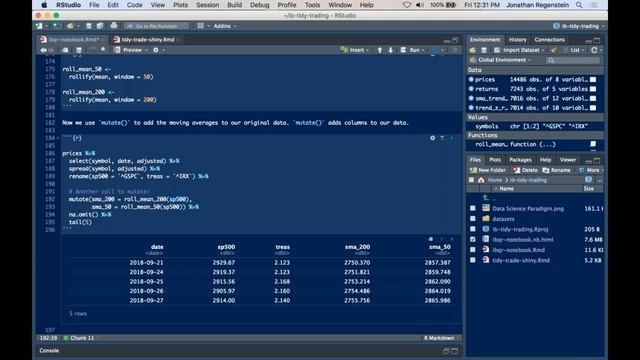Click the Print icon in main toolbar

click(x=114, y=26)
